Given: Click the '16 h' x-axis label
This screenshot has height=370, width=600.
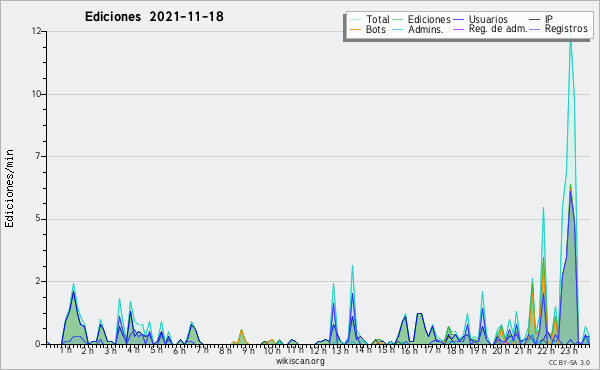Looking at the screenshot, I should [409, 350].
